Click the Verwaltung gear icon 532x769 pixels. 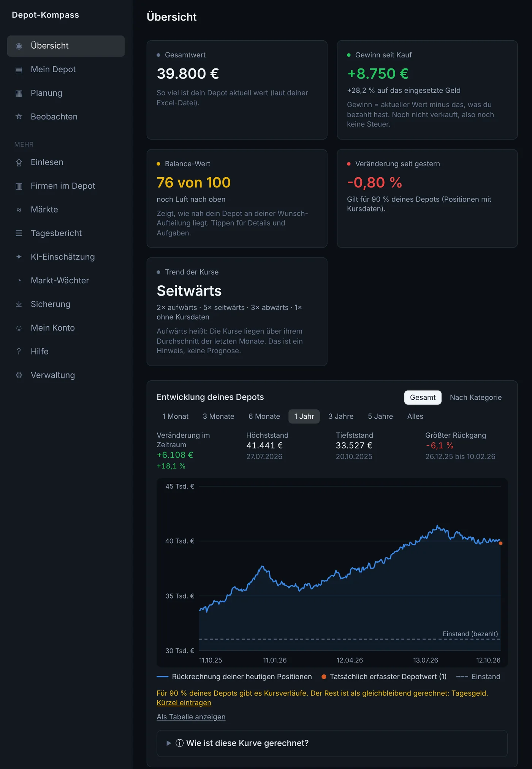(x=19, y=375)
